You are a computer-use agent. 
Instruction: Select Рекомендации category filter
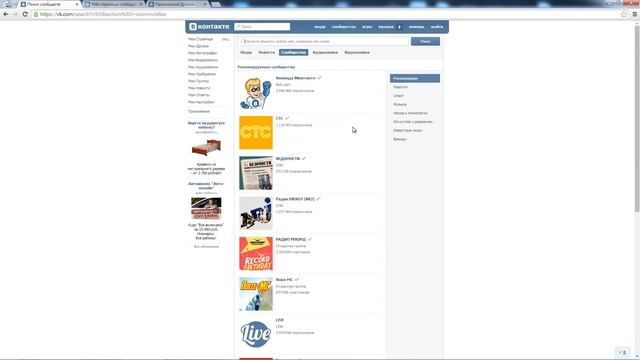[x=415, y=78]
